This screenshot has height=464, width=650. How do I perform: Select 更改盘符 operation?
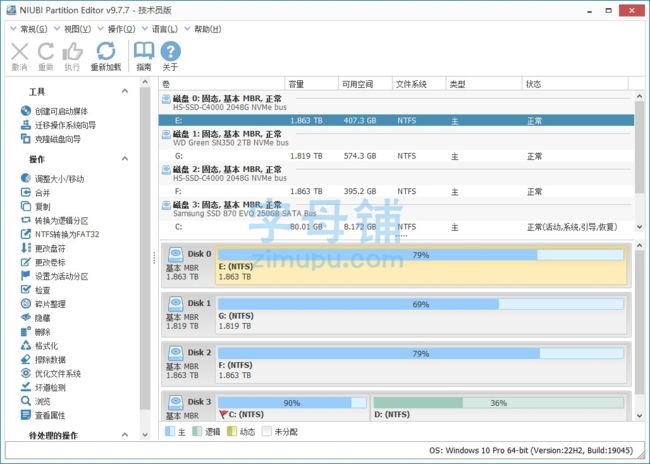tap(43, 248)
